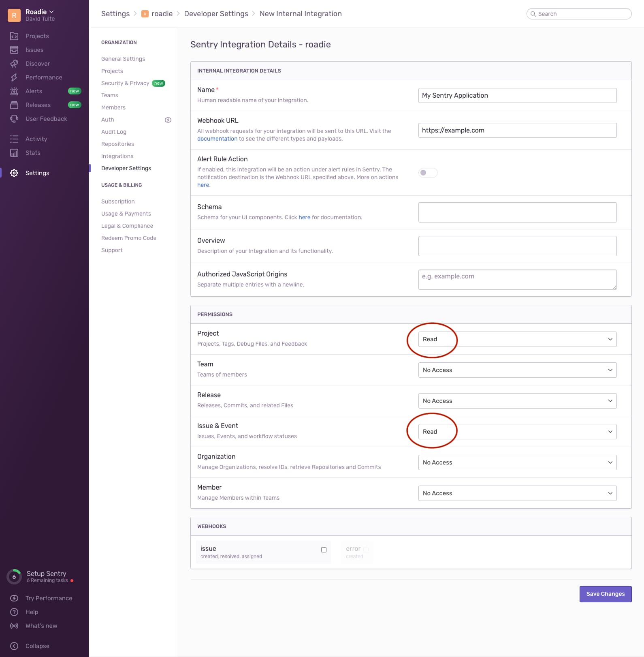644x657 pixels.
Task: Click the Collapse sidebar arrow icon
Action: point(14,646)
